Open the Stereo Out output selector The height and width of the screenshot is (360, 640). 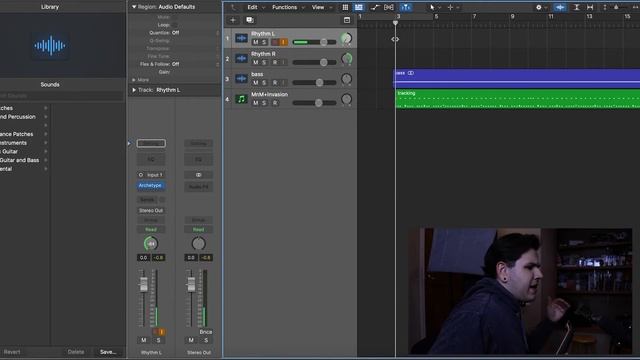pos(151,211)
